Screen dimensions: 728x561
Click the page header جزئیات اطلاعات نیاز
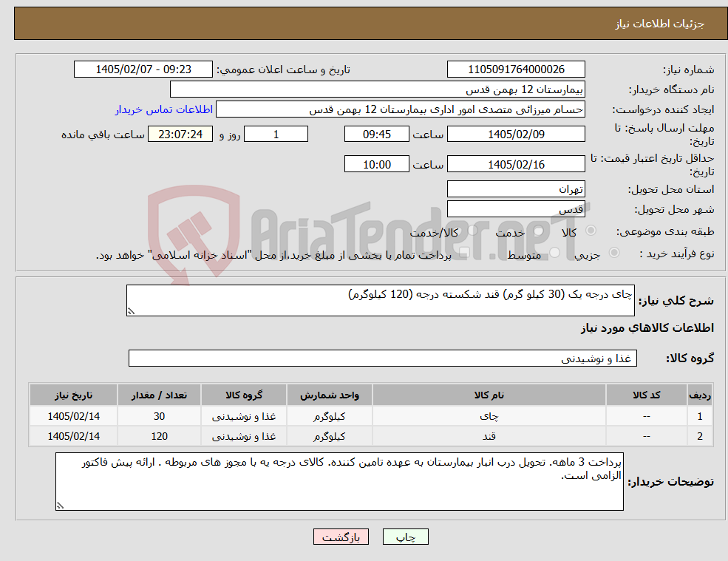[x=660, y=24]
